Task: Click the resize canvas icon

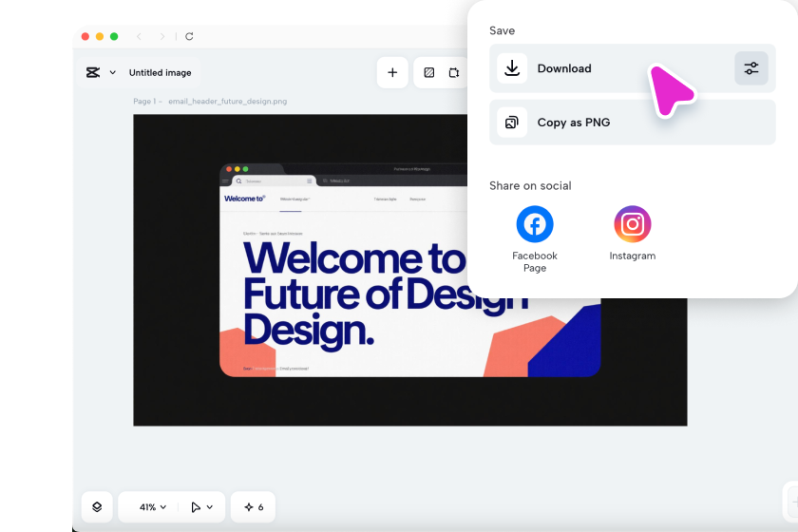Action: click(x=453, y=73)
